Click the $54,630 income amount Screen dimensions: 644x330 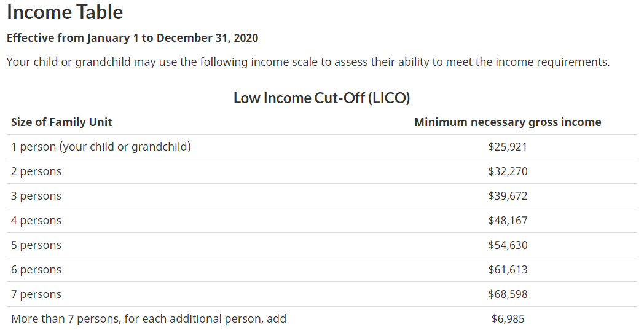[x=508, y=245]
